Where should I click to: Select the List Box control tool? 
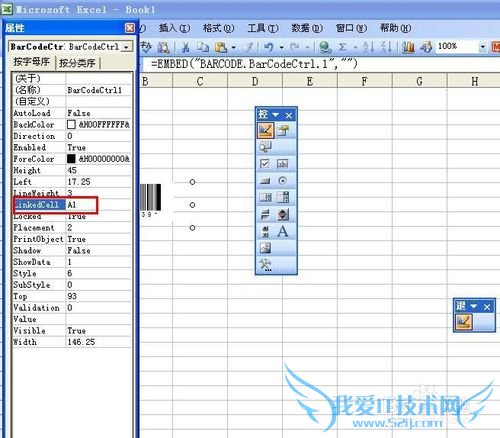click(265, 197)
